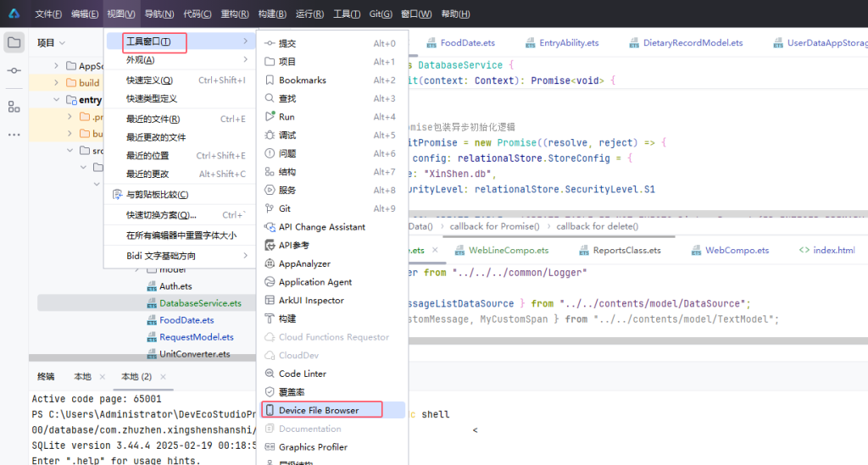Select Code Linter in tool windows submenu
This screenshot has width=868, height=465.
click(302, 374)
